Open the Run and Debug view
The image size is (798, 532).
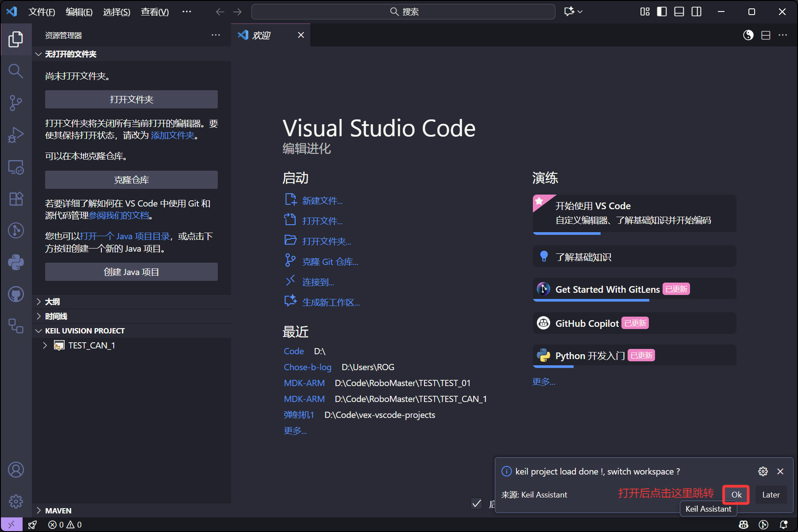16,135
